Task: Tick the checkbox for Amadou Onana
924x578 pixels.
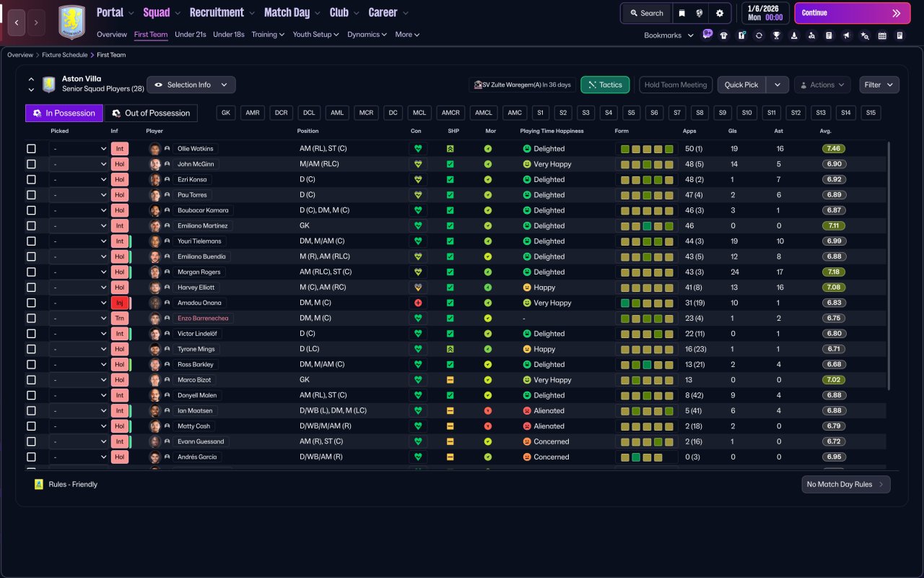Action: [31, 303]
